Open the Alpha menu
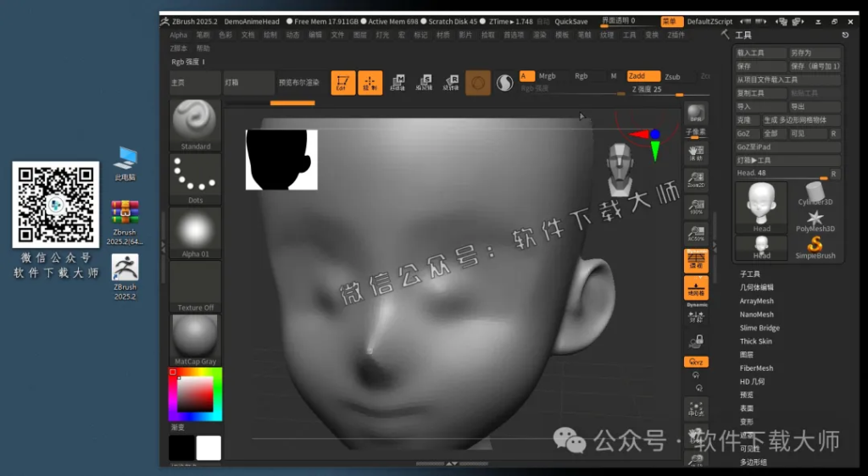This screenshot has width=868, height=476. [178, 35]
